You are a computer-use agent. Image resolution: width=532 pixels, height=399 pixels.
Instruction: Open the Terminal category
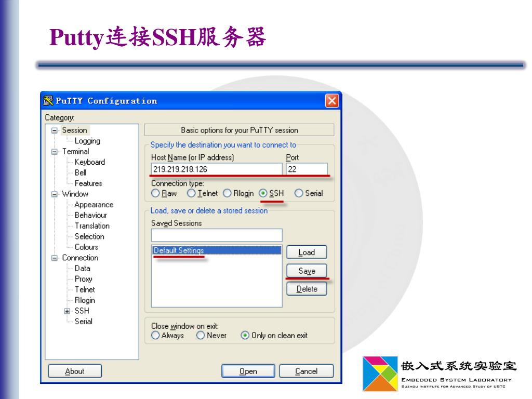point(76,151)
